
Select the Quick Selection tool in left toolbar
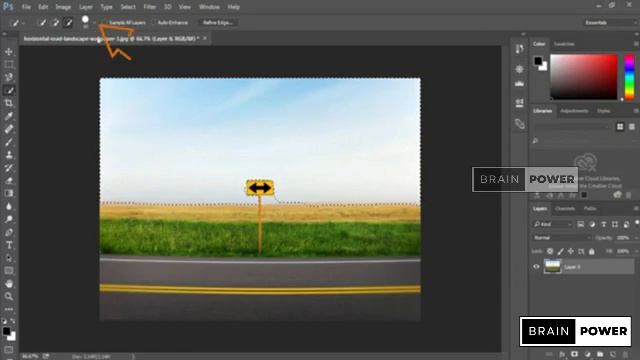click(x=9, y=90)
